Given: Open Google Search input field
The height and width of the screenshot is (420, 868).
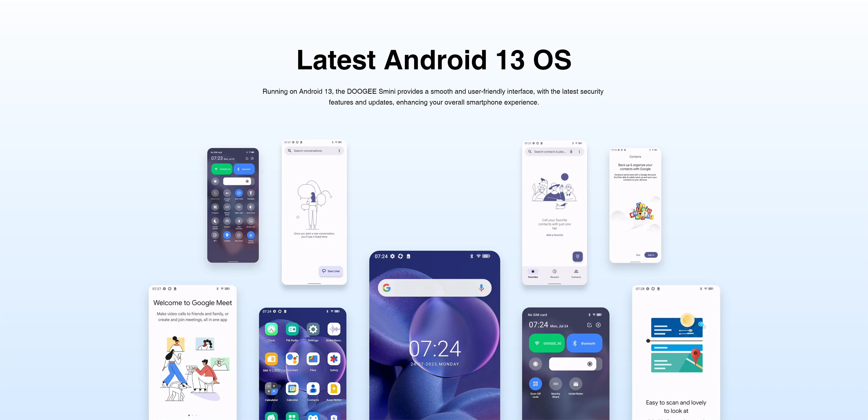Looking at the screenshot, I should tap(433, 286).
